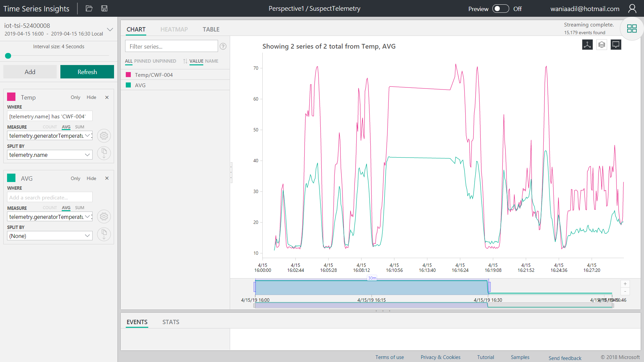This screenshot has height=362, width=644.
Task: Open Temp term measure property dropdown
Action: click(x=50, y=136)
